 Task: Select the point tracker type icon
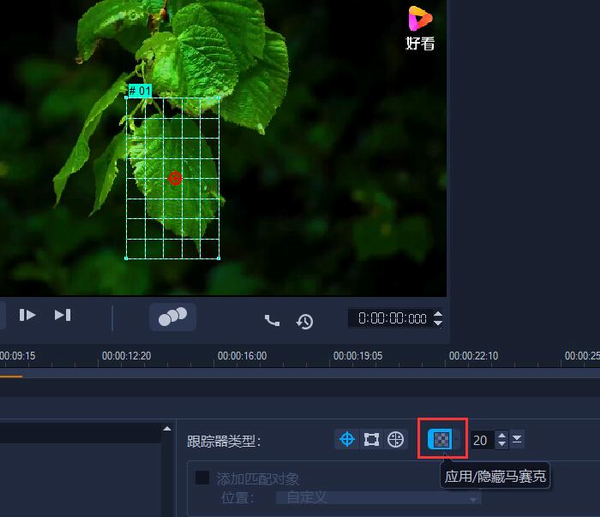click(x=346, y=439)
